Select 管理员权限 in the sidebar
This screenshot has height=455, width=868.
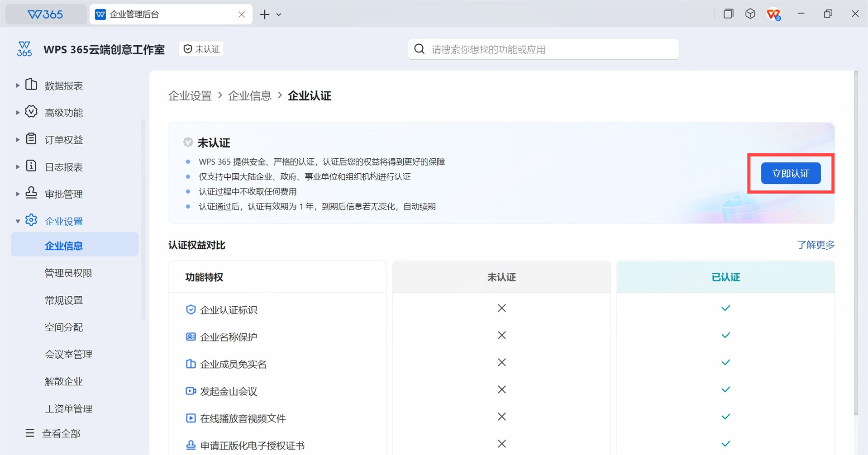68,273
